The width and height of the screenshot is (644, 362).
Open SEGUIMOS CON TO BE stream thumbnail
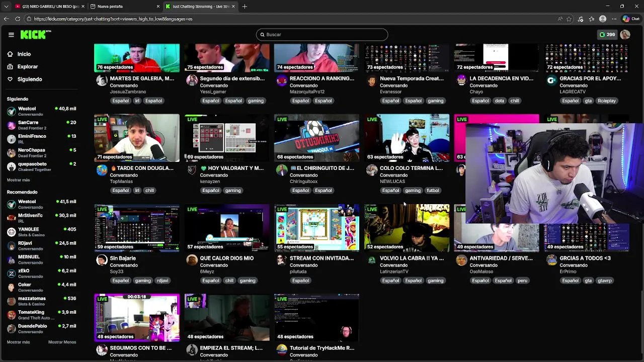click(x=136, y=318)
